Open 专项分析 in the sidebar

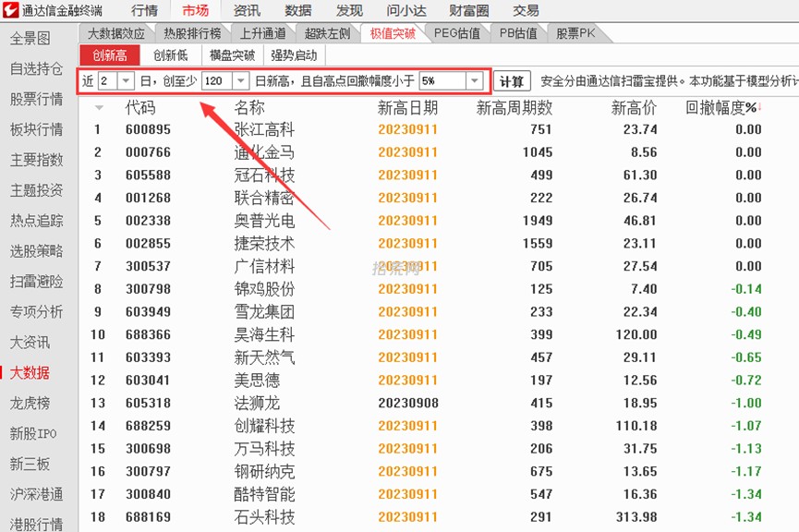click(x=37, y=312)
